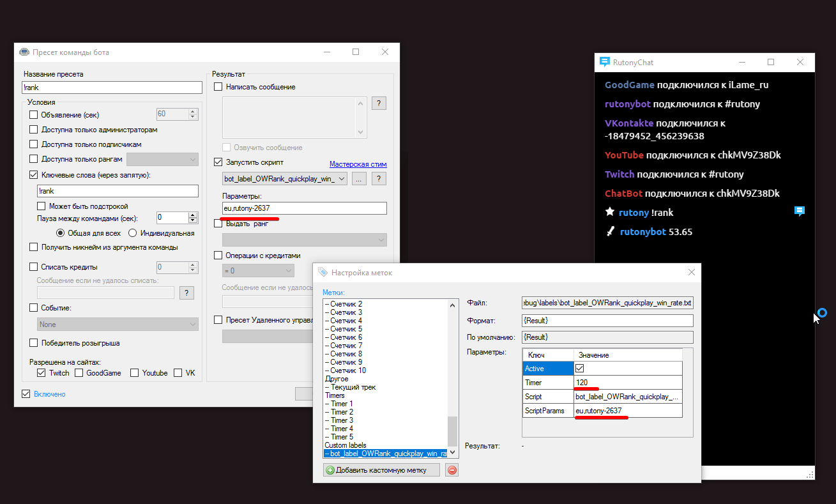
Task: Click the blue chat icon beside rutony !rank
Action: tap(798, 211)
